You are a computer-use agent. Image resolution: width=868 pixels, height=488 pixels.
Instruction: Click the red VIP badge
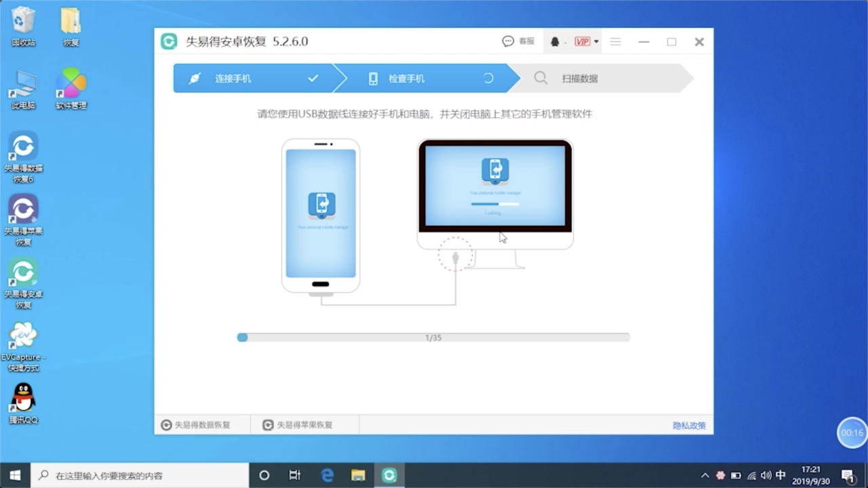click(582, 41)
